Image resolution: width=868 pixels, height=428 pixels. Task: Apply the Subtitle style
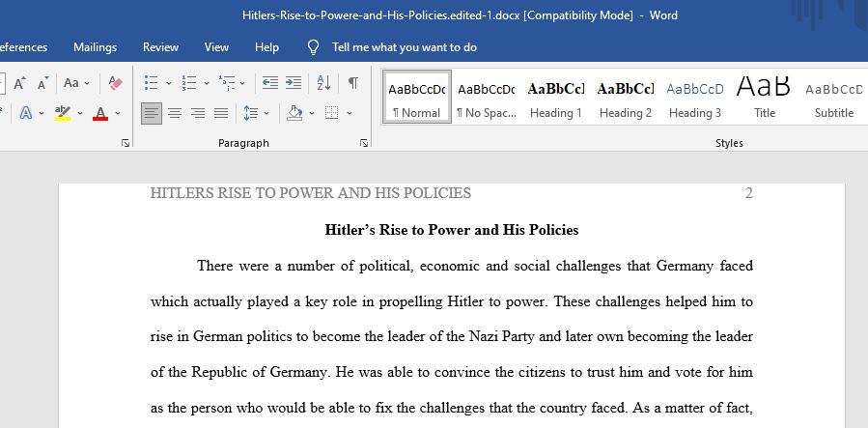(x=834, y=97)
